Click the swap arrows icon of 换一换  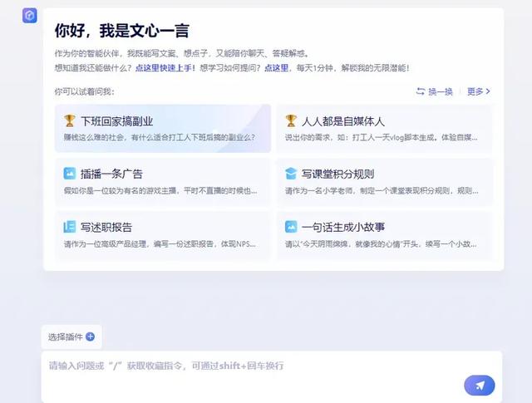[421, 91]
